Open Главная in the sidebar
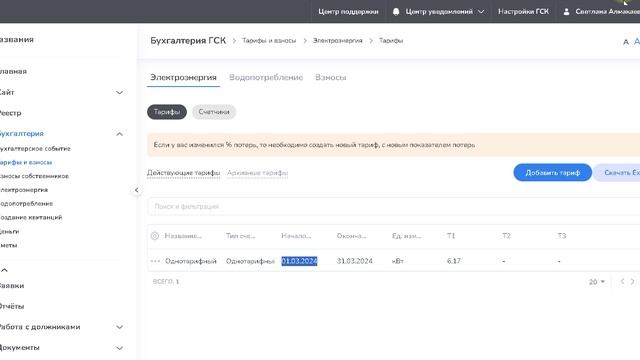 (13, 71)
